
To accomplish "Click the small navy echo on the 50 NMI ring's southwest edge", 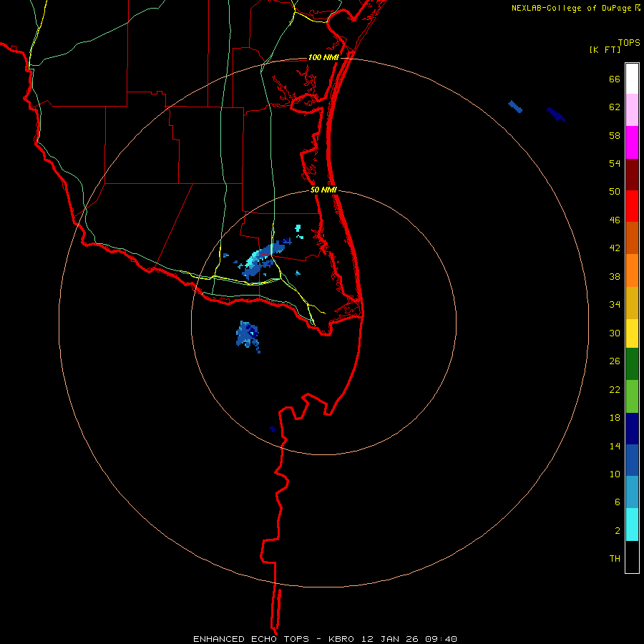I will click(273, 429).
